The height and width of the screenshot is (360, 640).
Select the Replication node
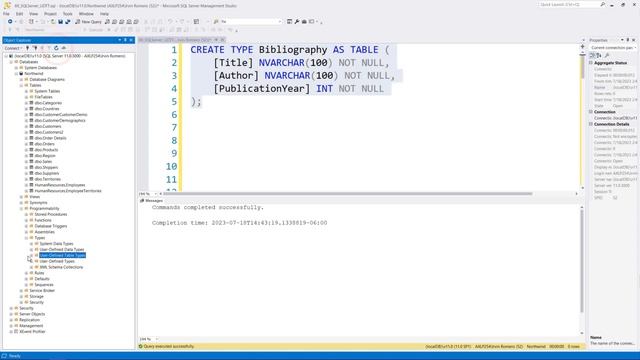pyautogui.click(x=29, y=320)
